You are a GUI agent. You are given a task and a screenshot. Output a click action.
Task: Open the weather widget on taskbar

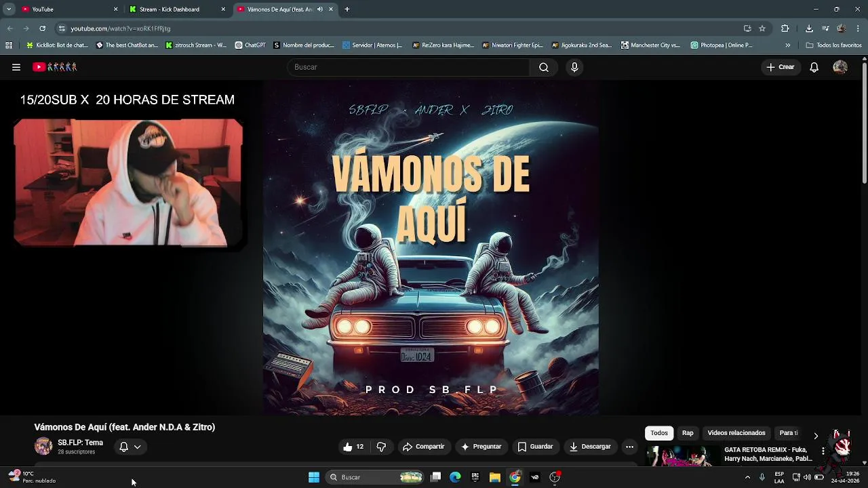(x=32, y=477)
